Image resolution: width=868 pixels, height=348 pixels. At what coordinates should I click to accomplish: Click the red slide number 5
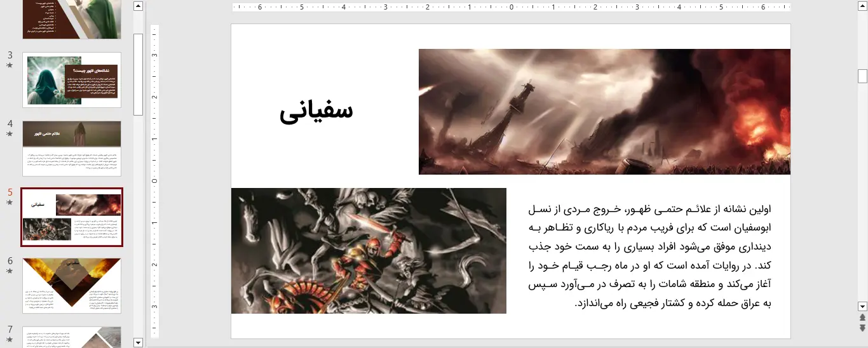click(10, 192)
